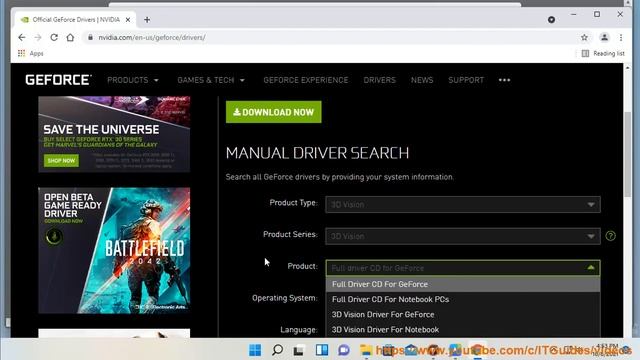Select Full Driver CD For Notebook PCs
This screenshot has width=640, height=360.
point(463,299)
